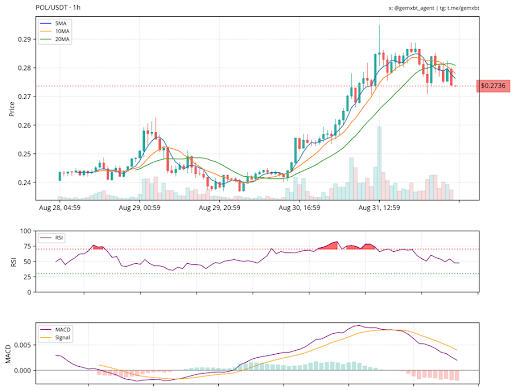Click the 20MA green legend entry

point(55,39)
